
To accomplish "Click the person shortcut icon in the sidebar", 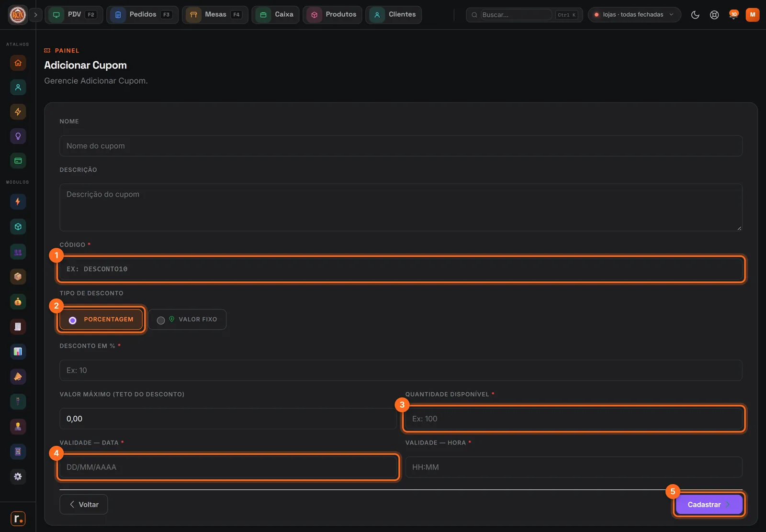I will (18, 87).
